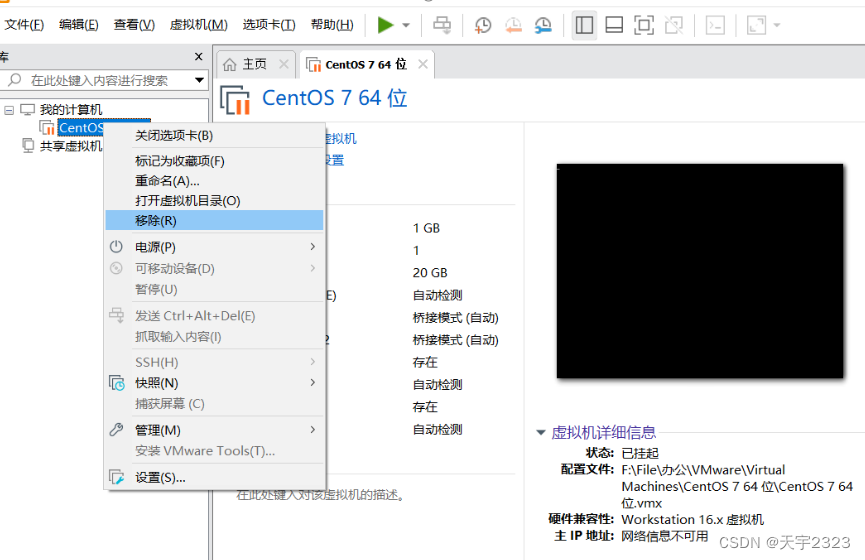Click the snapshot icon beside 快照(N)

click(116, 383)
